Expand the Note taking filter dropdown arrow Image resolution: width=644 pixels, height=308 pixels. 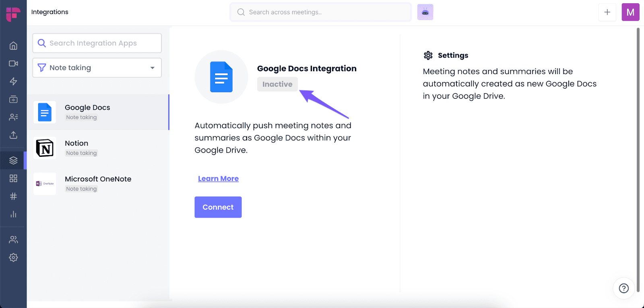153,68
